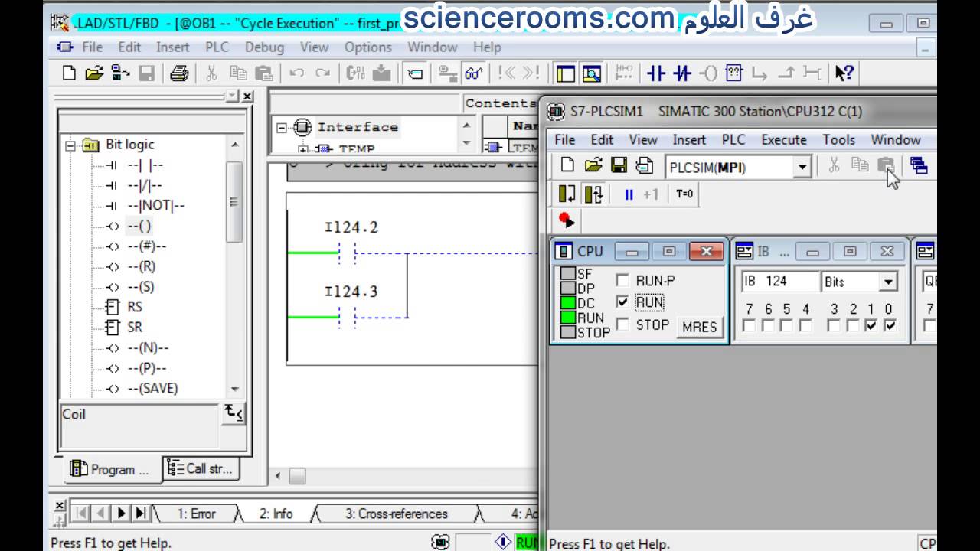Click the Download to PLC icon
Image resolution: width=980 pixels, height=551 pixels.
tap(382, 73)
